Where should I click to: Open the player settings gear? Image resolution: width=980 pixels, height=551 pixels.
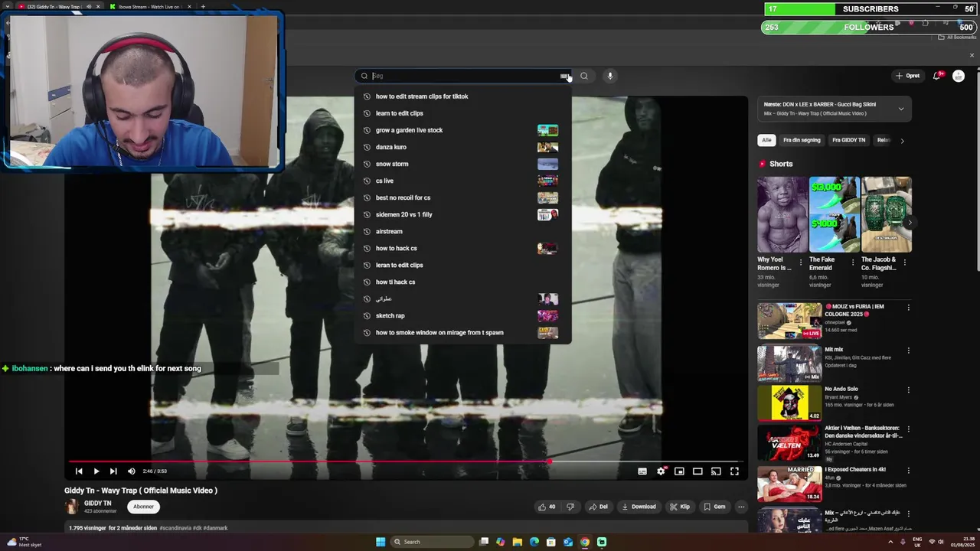pos(661,471)
